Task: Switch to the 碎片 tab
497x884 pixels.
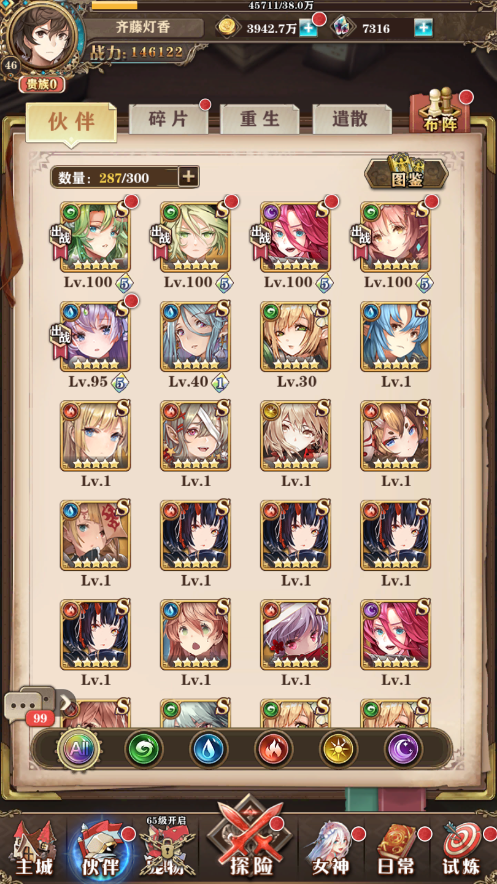Action: click(x=168, y=118)
